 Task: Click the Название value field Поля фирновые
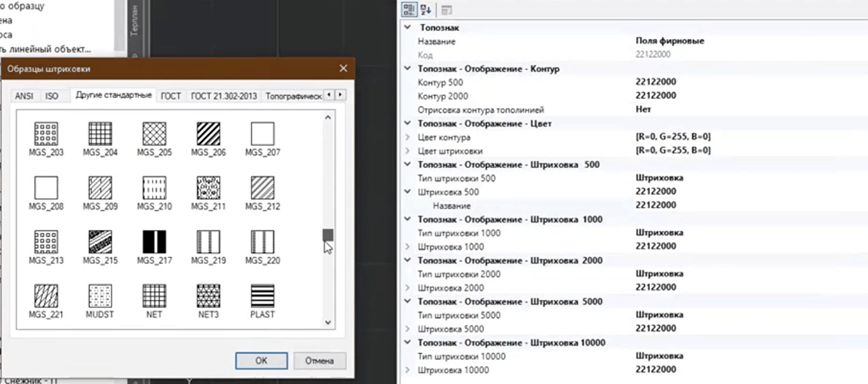point(670,41)
